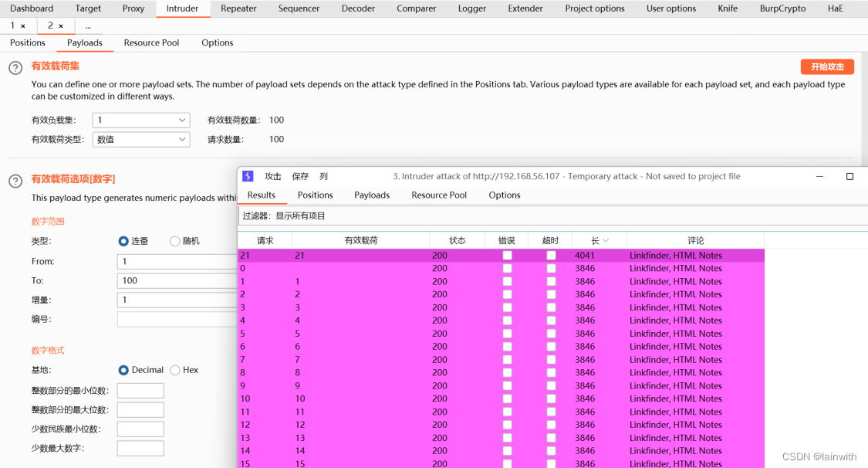Add new Intruder tab with ellipsis
The width and height of the screenshot is (868, 468).
point(88,26)
